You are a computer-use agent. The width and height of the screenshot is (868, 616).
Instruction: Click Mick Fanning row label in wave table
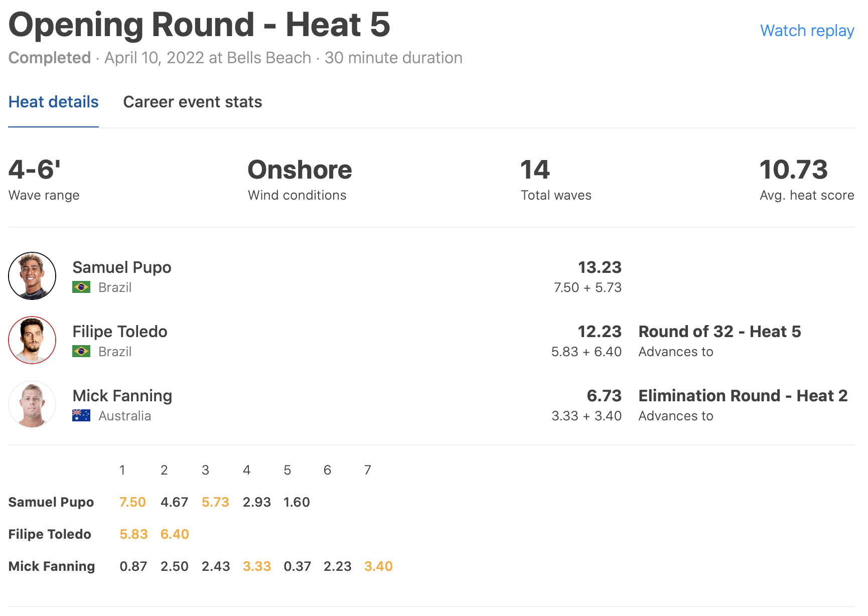pos(52,566)
